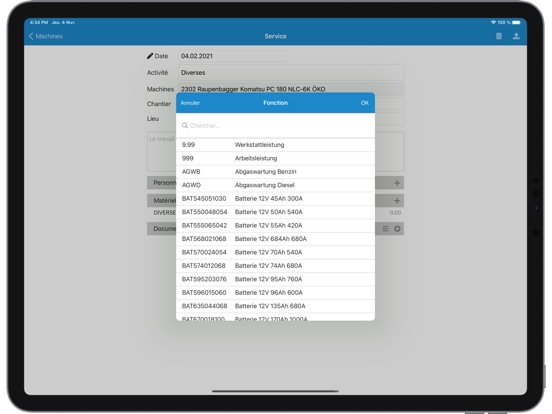The width and height of the screenshot is (552, 414).
Task: Tap the trash delete icon
Action: tap(498, 36)
